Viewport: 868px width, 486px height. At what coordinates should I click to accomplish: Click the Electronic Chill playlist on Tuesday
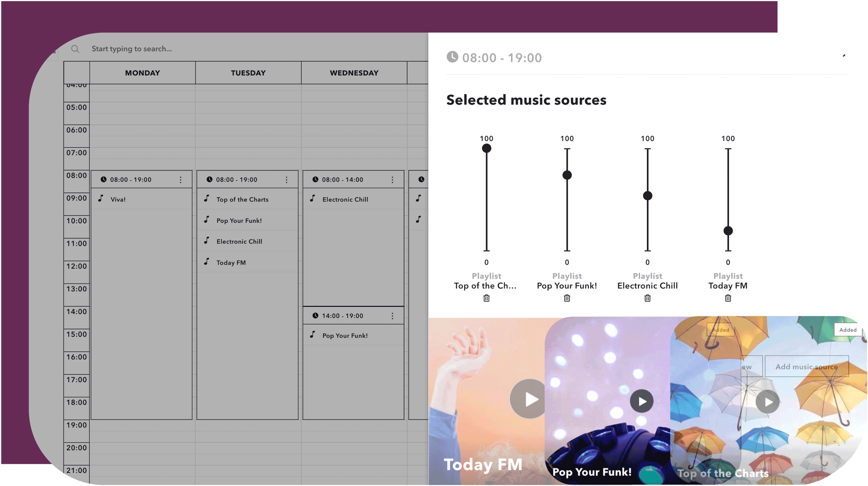(239, 241)
